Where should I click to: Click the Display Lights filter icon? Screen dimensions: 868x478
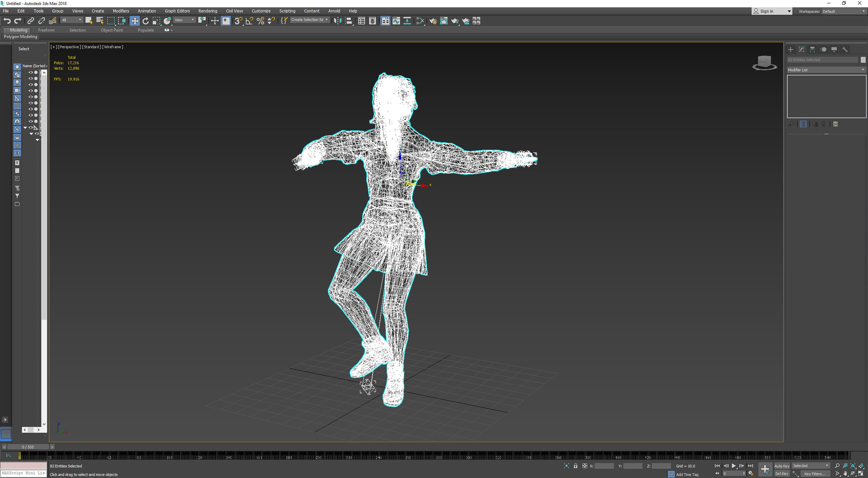point(17,82)
